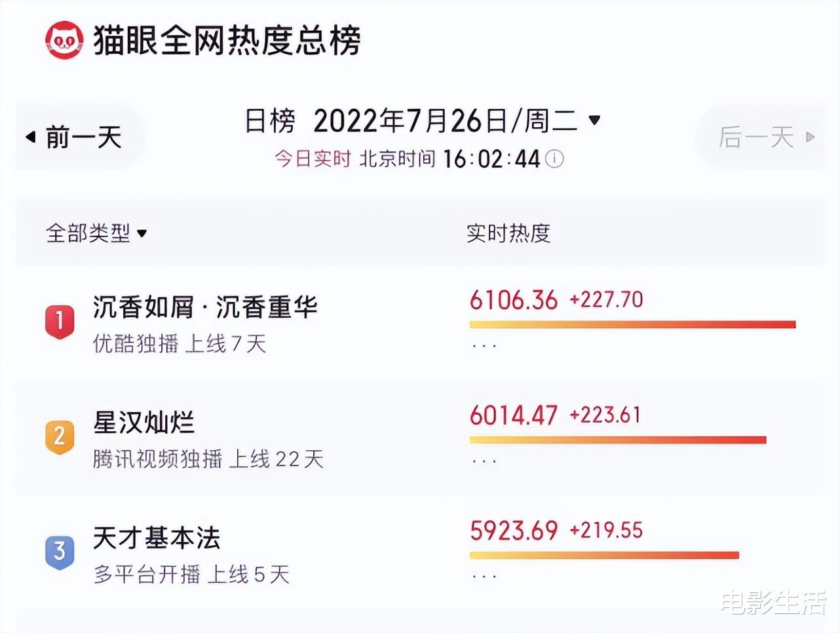
Task: Open the 星汉灿烂 show title
Action: click(x=143, y=423)
